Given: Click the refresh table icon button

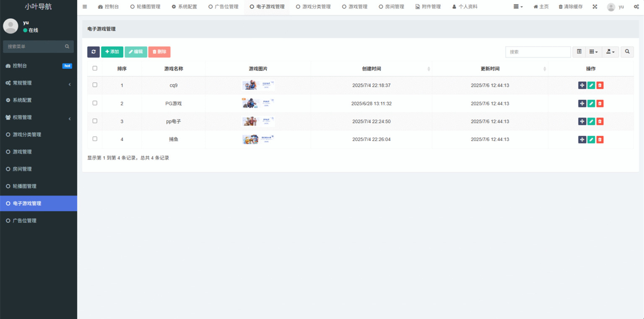Looking at the screenshot, I should 93,52.
